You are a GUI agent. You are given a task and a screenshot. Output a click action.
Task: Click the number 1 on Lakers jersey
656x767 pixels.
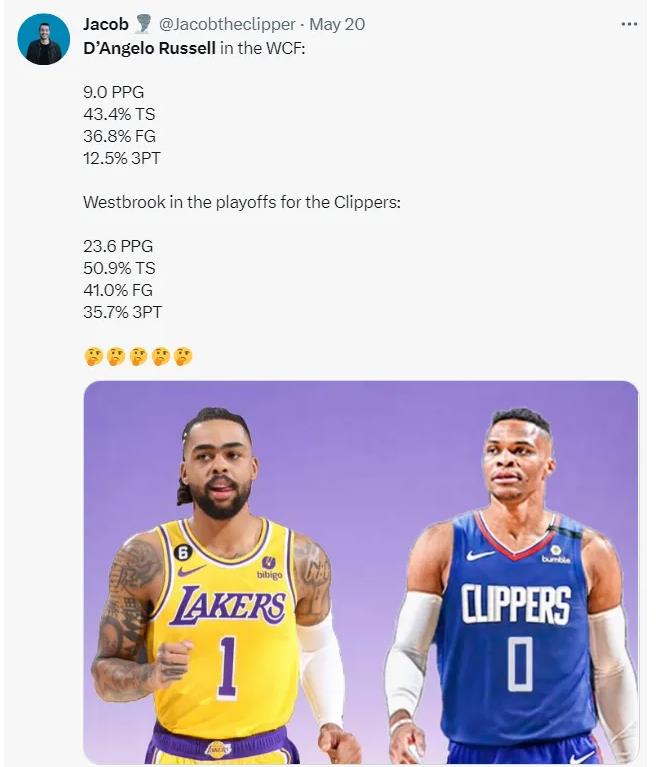click(228, 667)
